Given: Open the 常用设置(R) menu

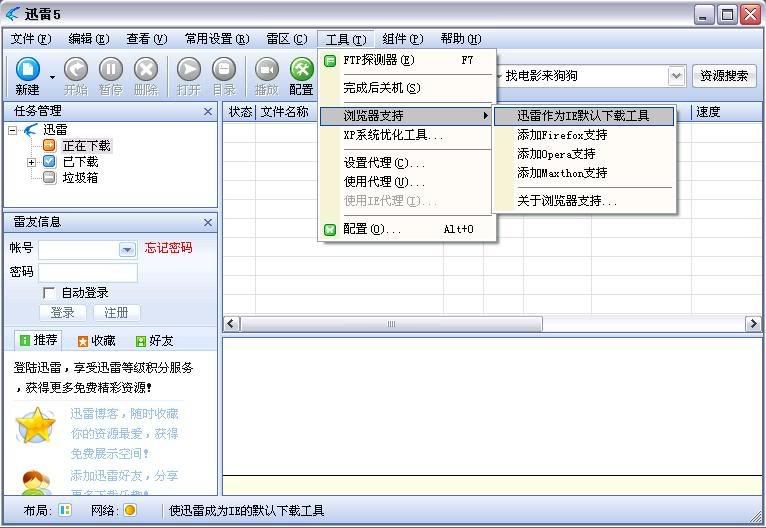Looking at the screenshot, I should (217, 39).
